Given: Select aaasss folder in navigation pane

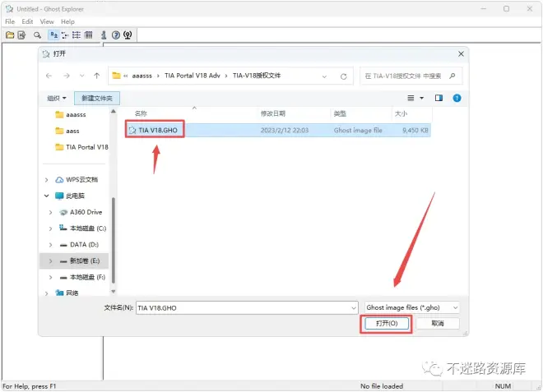Looking at the screenshot, I should 76,114.
